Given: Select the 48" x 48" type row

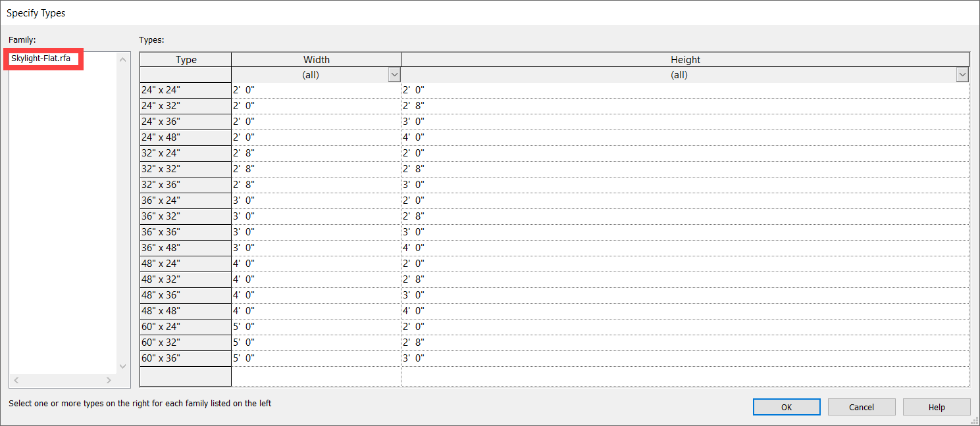Looking at the screenshot, I should click(x=184, y=310).
